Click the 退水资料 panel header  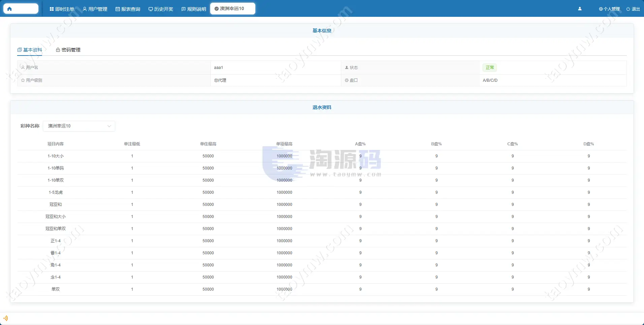pyautogui.click(x=322, y=107)
